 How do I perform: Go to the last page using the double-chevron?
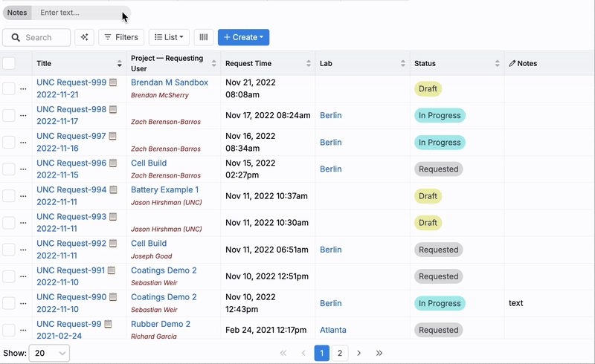(379, 354)
